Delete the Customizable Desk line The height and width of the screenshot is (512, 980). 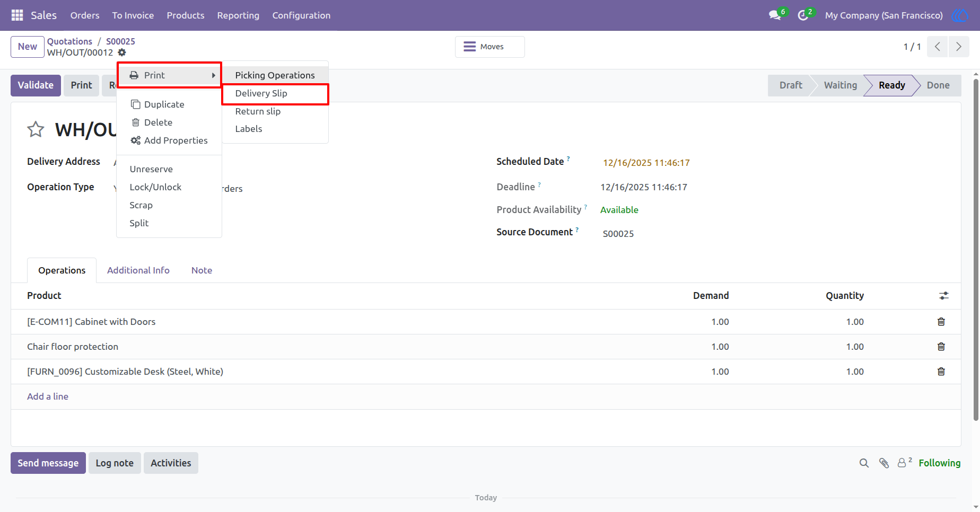tap(941, 372)
